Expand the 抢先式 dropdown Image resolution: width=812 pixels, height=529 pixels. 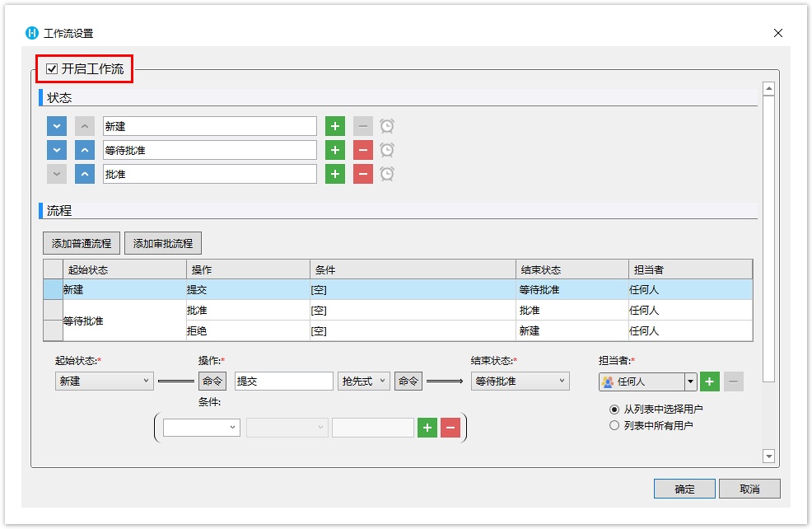(x=363, y=382)
